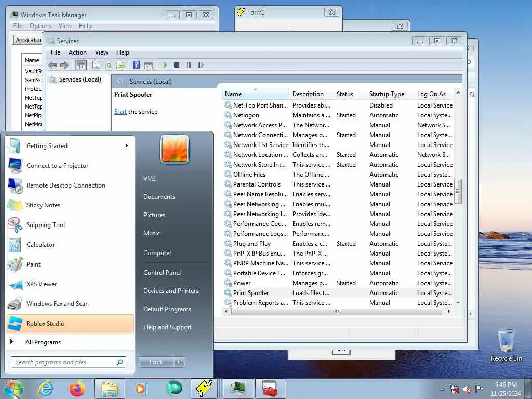Open the View menu in Services
This screenshot has height=399, width=532.
pos(101,52)
